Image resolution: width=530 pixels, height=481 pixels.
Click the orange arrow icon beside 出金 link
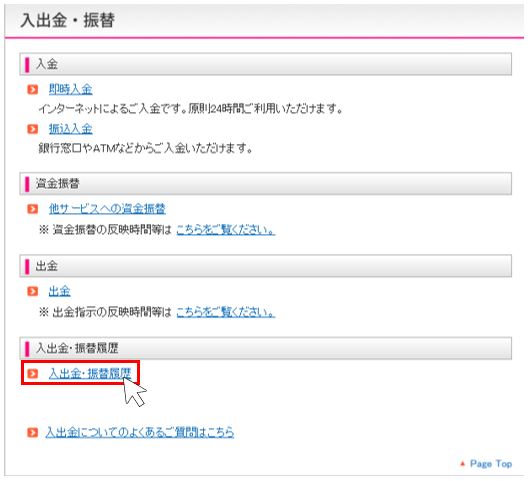pyautogui.click(x=32, y=291)
